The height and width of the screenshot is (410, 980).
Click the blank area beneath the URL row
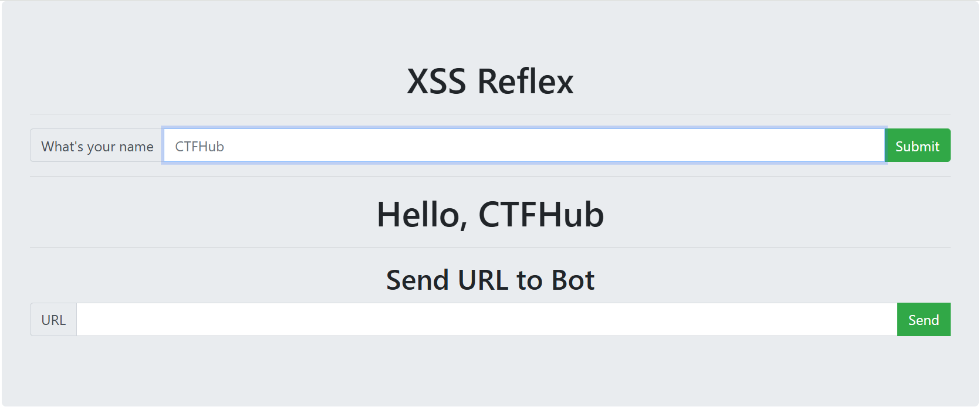point(490,370)
